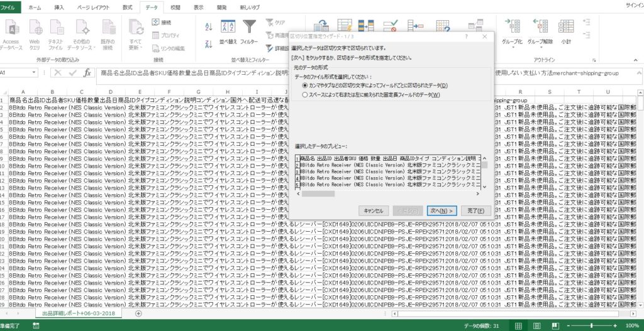644x331 pixels.
Task: Click the macro record status bar icon
Action: click(36, 326)
